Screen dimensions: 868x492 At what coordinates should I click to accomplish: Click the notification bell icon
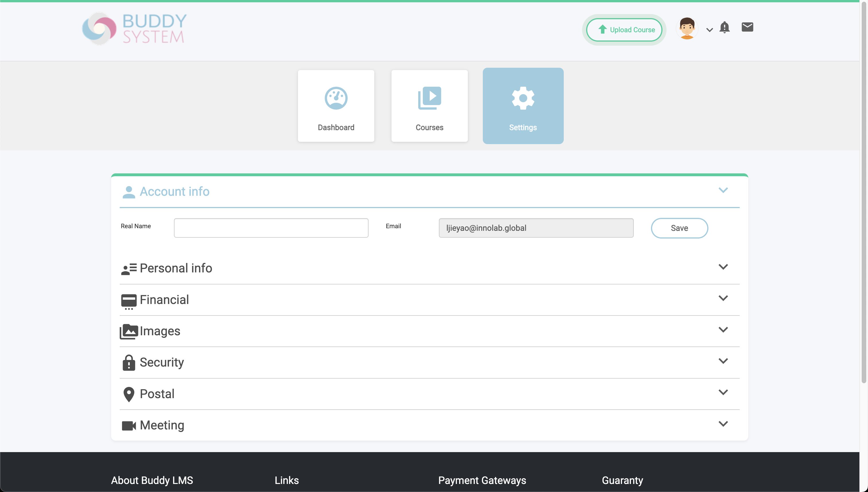click(x=724, y=27)
